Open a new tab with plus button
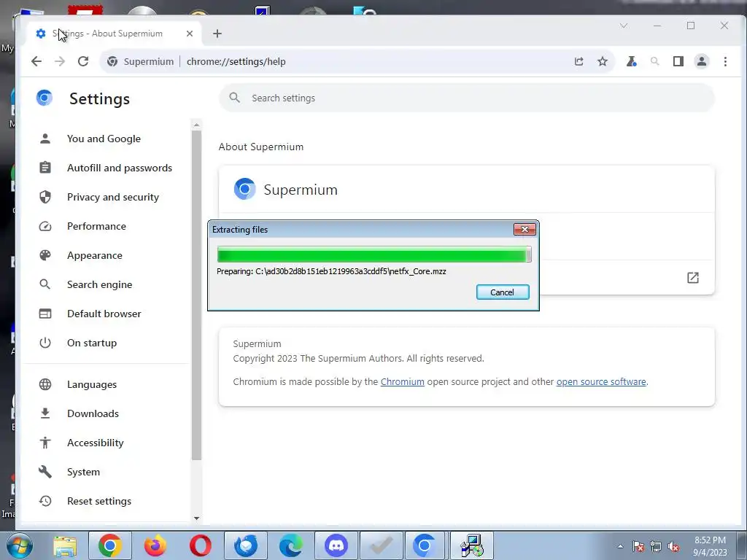The height and width of the screenshot is (560, 747). pos(217,34)
